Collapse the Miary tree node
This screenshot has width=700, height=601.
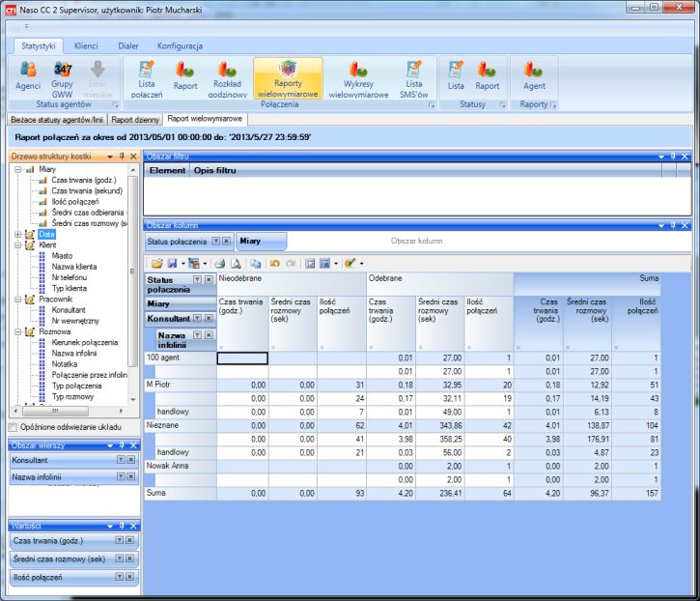pyautogui.click(x=17, y=169)
